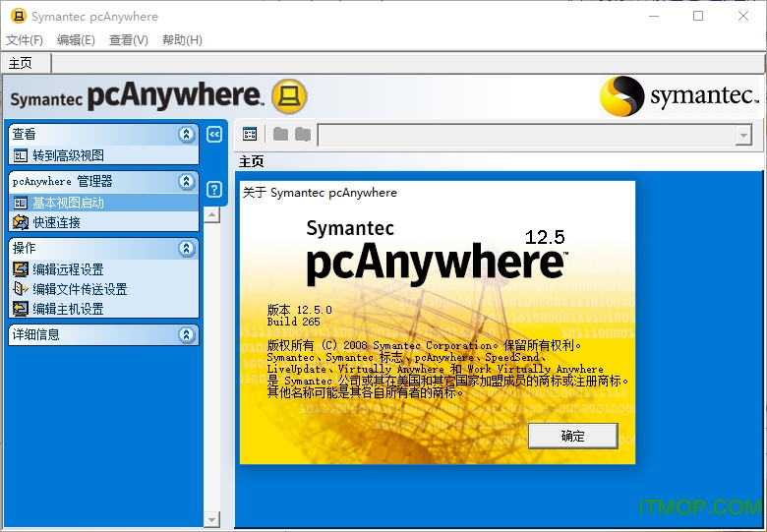Open 快速连接
Viewport: 767px width, 532px height.
pyautogui.click(x=56, y=222)
